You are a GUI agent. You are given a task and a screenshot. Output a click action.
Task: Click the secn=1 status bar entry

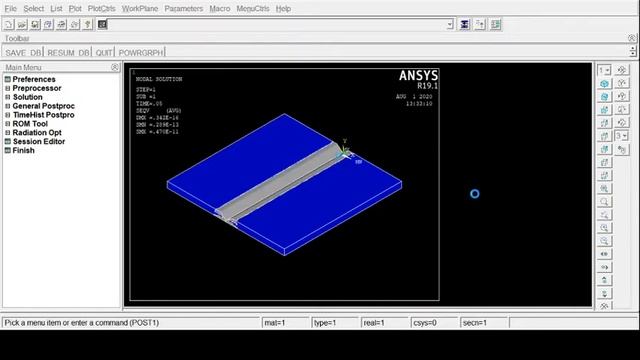pos(484,323)
